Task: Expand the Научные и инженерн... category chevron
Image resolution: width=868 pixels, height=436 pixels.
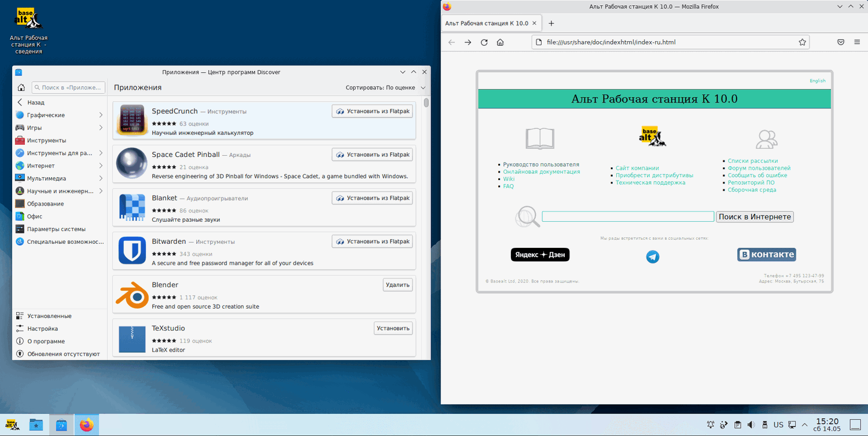Action: point(101,191)
